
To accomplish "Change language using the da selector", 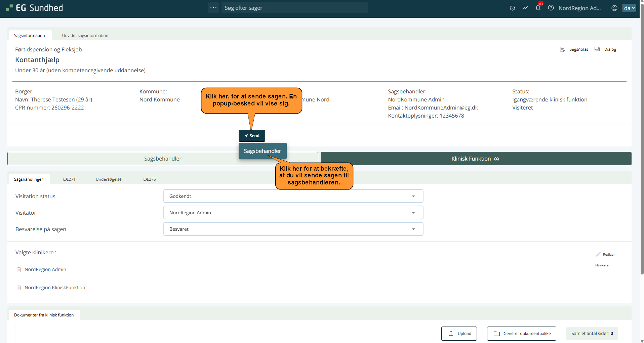I will click(629, 8).
